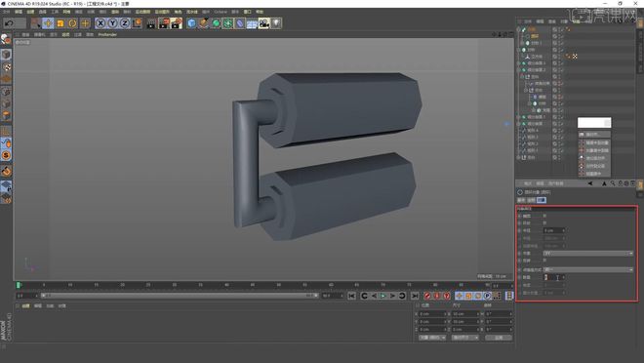Select the Rotate tool in the top toolbar
Viewport: 644px width, 363px height.
pyautogui.click(x=73, y=23)
